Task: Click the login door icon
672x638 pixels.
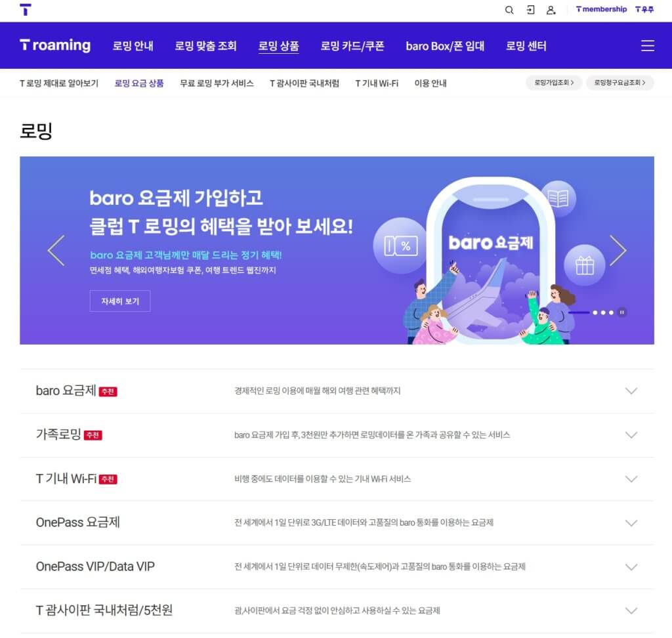Action: [530, 10]
